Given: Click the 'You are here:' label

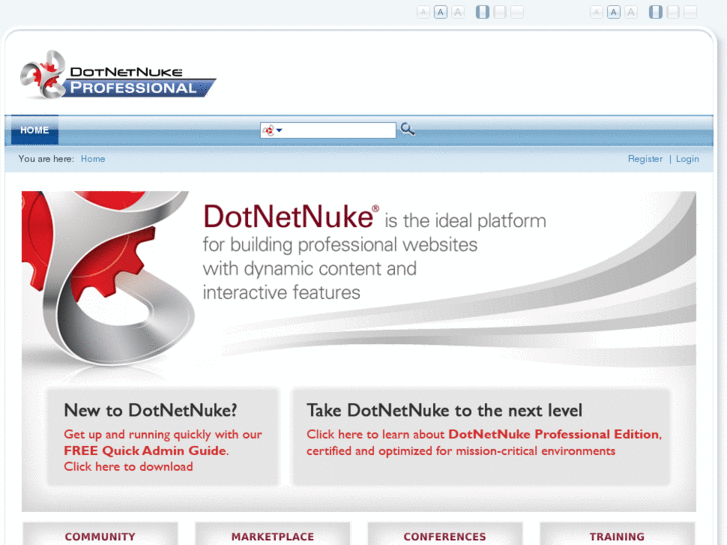Looking at the screenshot, I should (46, 159).
